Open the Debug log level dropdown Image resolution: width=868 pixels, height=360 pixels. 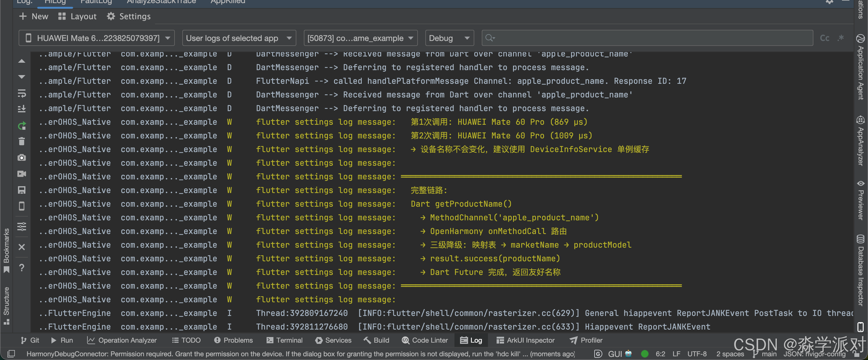(x=449, y=38)
